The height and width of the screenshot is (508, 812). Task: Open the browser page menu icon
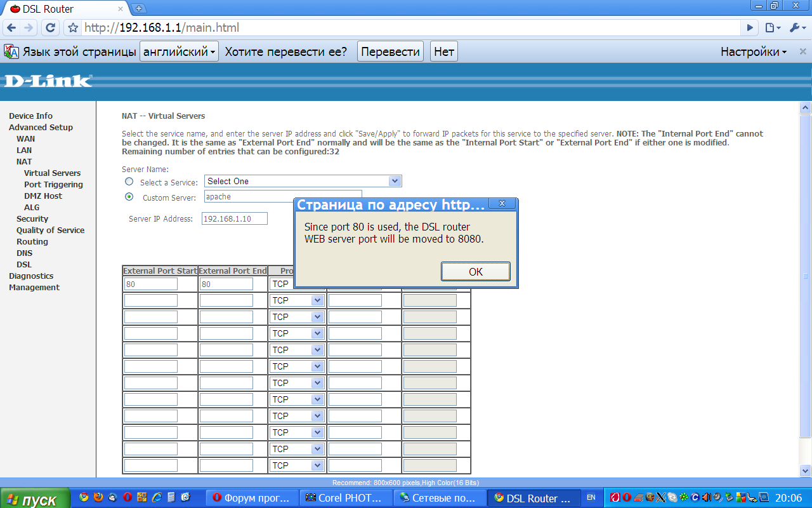772,28
